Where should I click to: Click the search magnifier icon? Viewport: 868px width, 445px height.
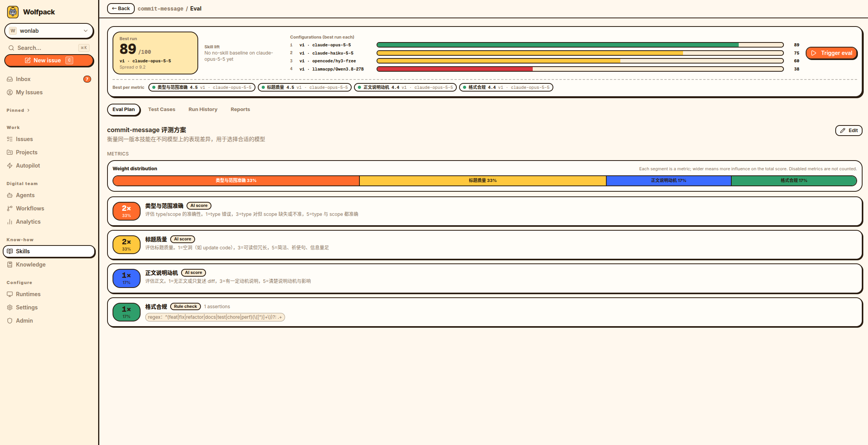tap(11, 48)
